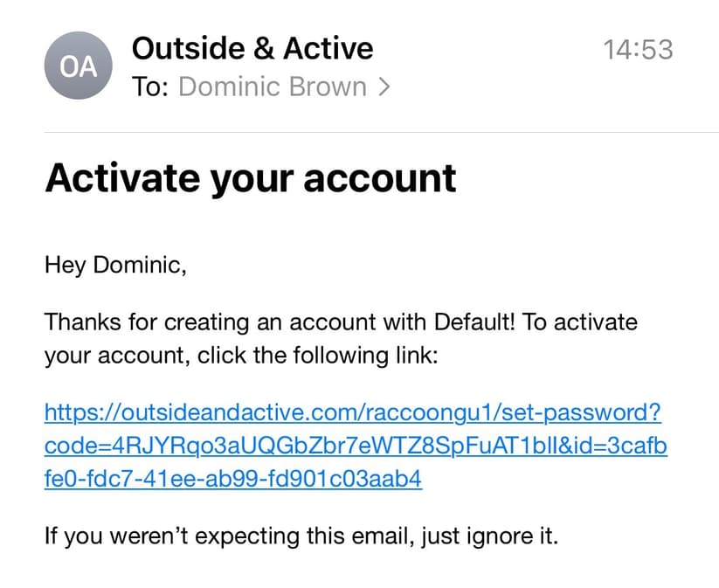Image resolution: width=719 pixels, height=588 pixels.
Task: Click the word Active in sender name
Action: tap(328, 48)
